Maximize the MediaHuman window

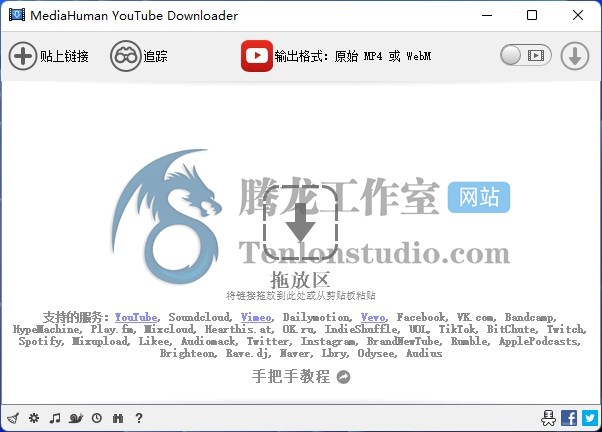[532, 15]
